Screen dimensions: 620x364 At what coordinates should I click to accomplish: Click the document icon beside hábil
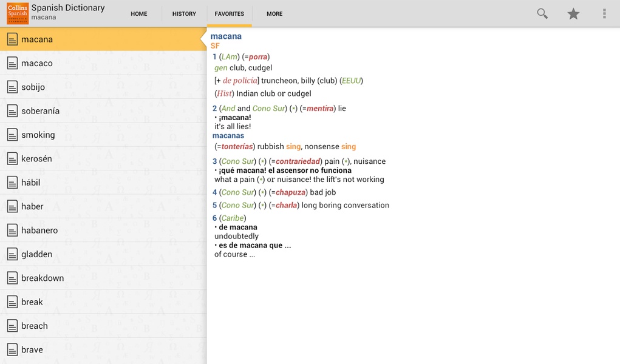[x=12, y=183]
